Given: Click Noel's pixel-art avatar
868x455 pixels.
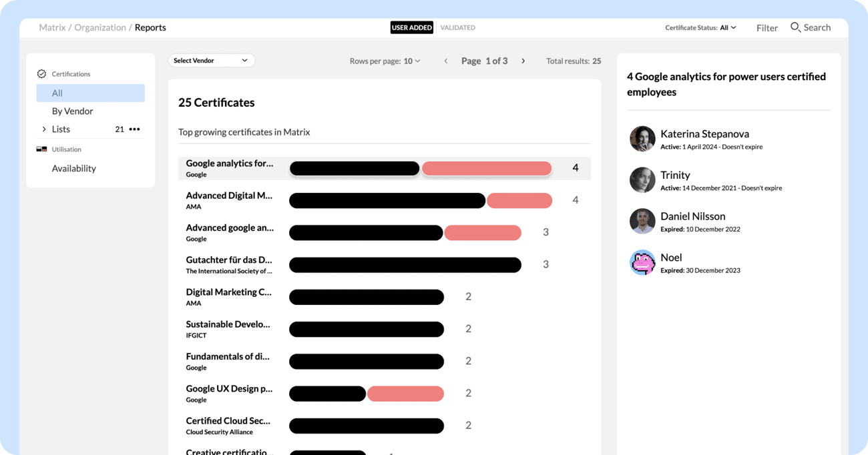Looking at the screenshot, I should (x=642, y=263).
